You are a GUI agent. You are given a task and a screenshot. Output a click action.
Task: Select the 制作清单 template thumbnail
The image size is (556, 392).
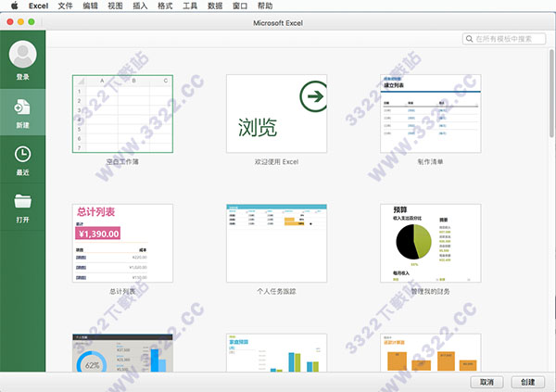431,114
